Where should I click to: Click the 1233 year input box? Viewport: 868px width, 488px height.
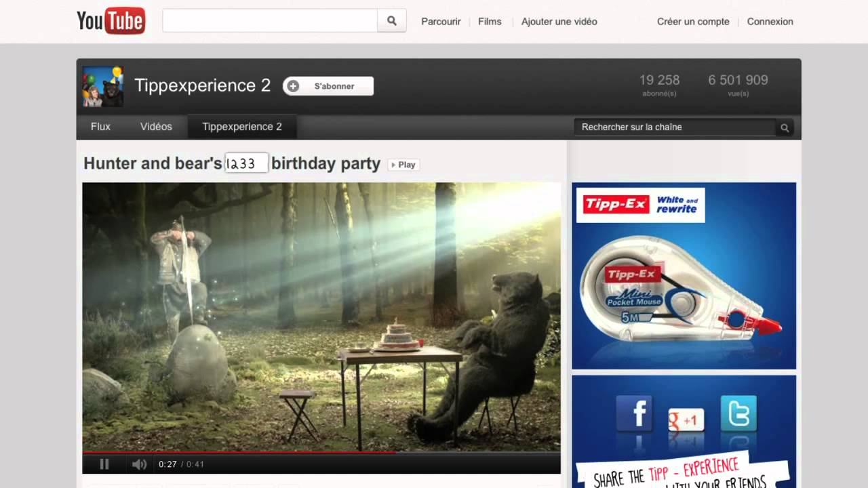tap(246, 163)
